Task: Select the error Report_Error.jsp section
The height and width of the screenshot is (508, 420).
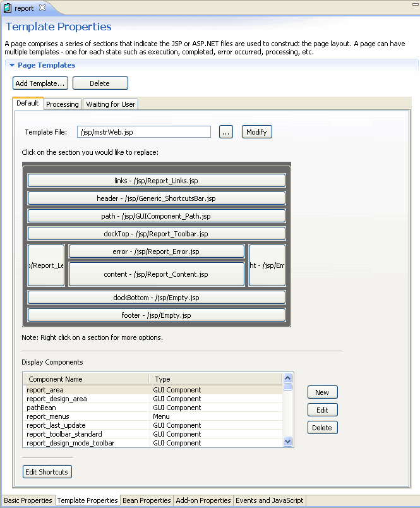Action: 157,251
